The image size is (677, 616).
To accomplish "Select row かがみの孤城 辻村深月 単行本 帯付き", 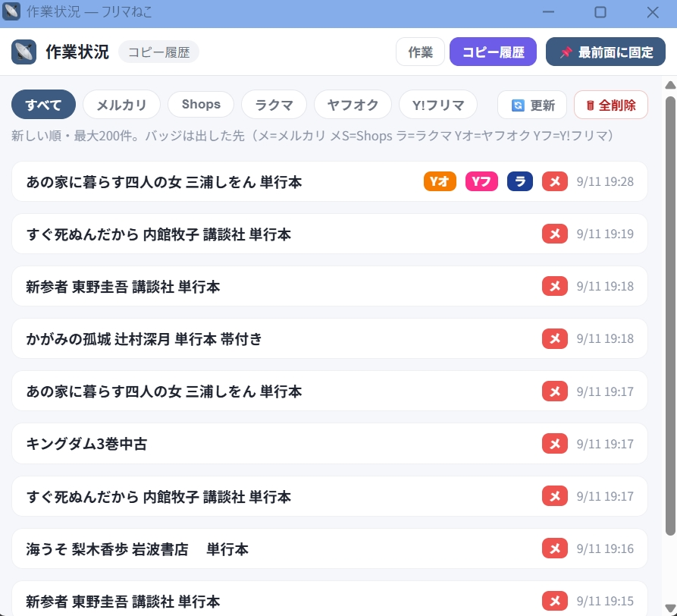I will tap(330, 338).
